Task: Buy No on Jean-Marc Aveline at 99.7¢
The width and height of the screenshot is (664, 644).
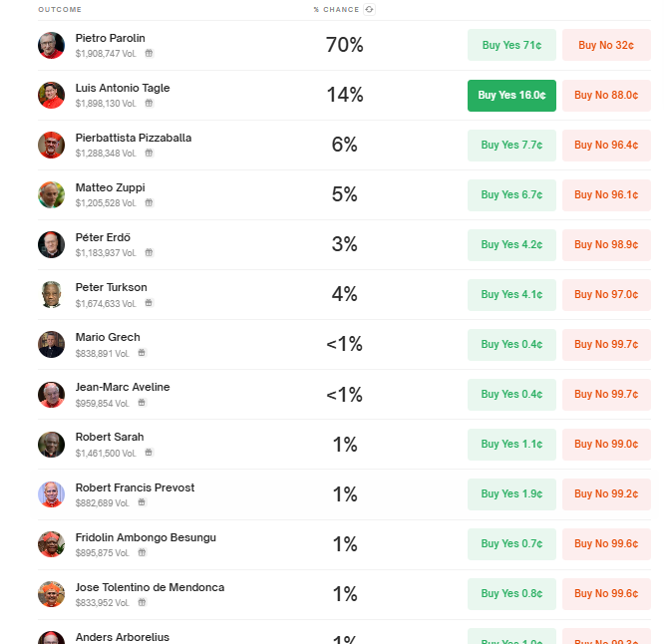Action: click(606, 394)
